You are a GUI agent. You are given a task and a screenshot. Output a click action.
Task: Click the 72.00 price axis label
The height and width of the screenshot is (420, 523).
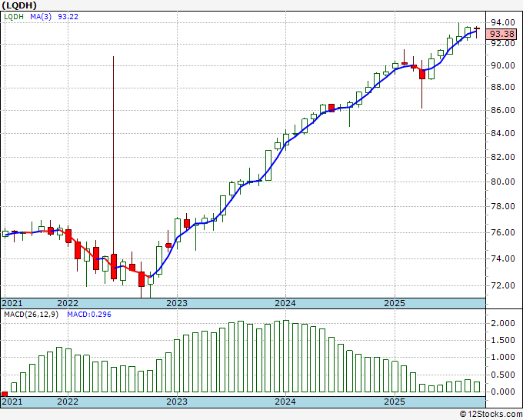click(503, 285)
